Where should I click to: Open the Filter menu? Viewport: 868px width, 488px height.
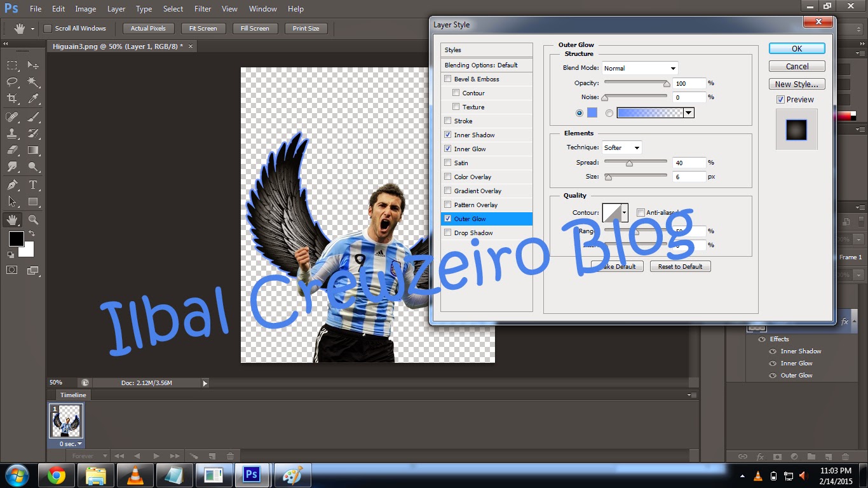203,9
